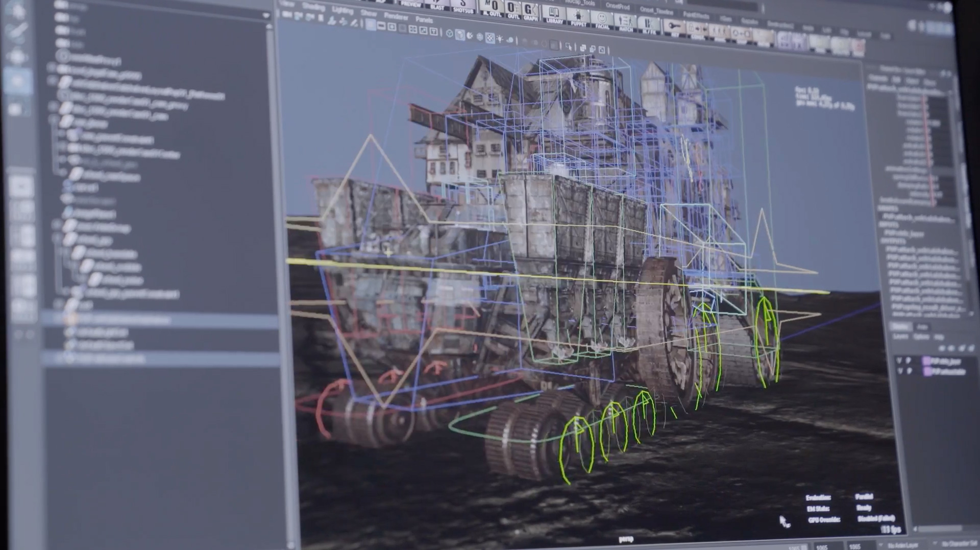Open the Panels panel menu
The height and width of the screenshot is (550, 980).
pyautogui.click(x=424, y=19)
